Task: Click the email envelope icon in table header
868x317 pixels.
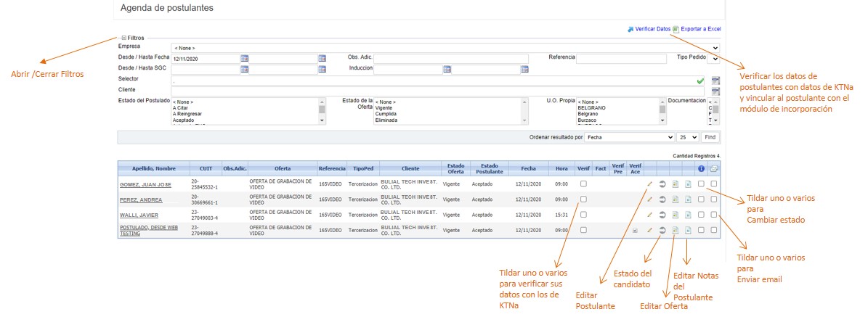Action: point(714,168)
